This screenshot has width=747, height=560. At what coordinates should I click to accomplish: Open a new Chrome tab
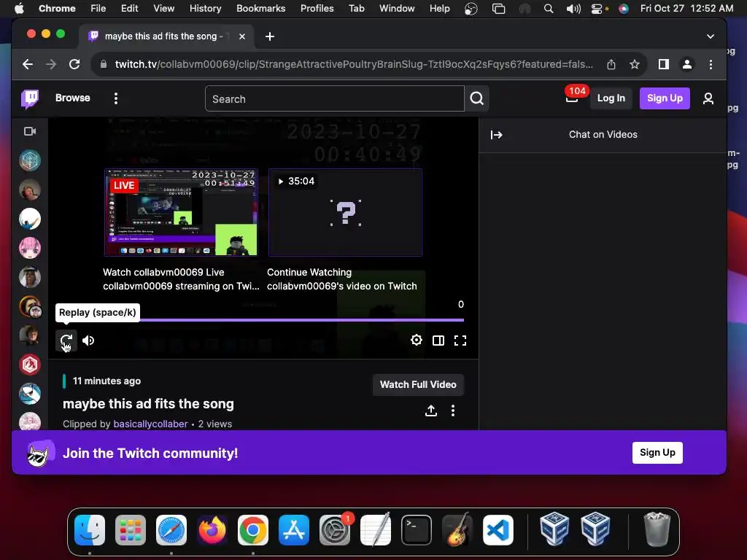point(270,36)
